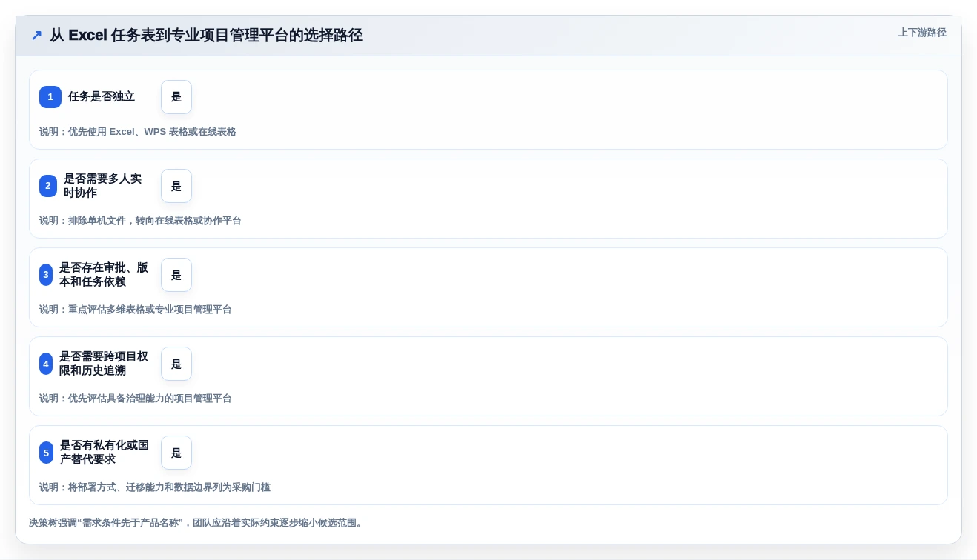977x560 pixels.
Task: Click question text 是否需要跨项目权限和历史追溯
Action: click(x=104, y=364)
